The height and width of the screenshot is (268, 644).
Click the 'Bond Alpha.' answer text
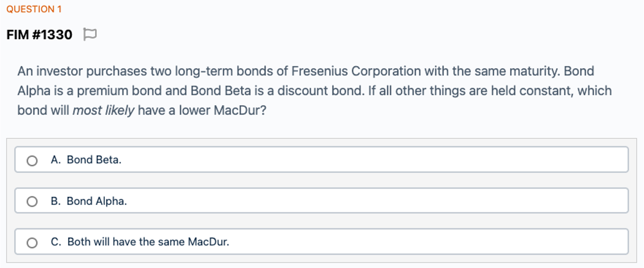coord(97,201)
